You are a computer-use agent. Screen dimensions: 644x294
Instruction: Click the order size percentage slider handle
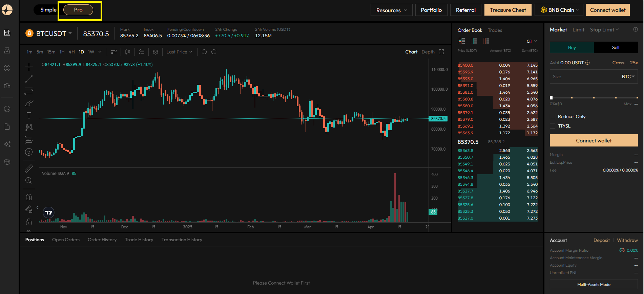point(551,97)
